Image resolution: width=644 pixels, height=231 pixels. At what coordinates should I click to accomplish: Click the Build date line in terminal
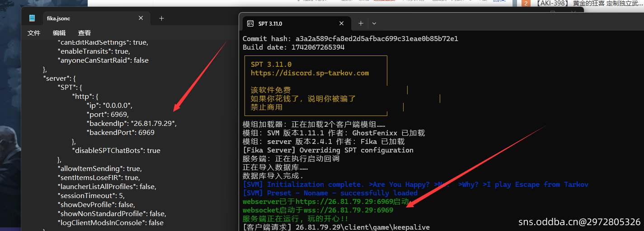(293, 47)
